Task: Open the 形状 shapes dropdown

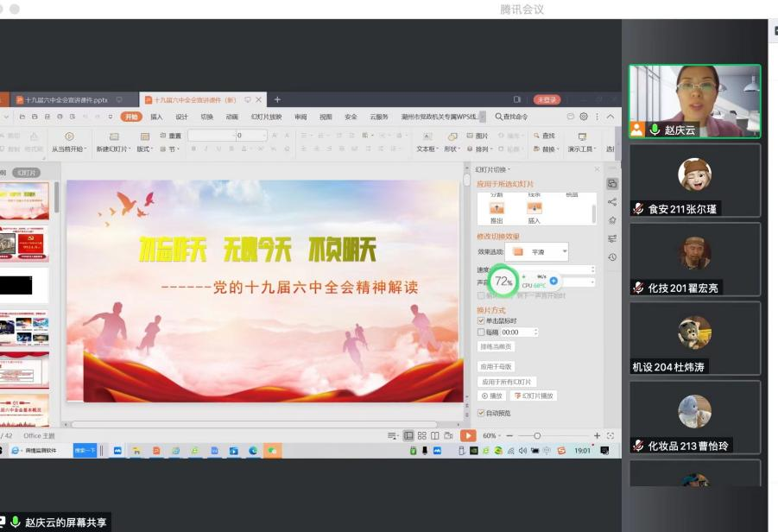Action: 452,149
